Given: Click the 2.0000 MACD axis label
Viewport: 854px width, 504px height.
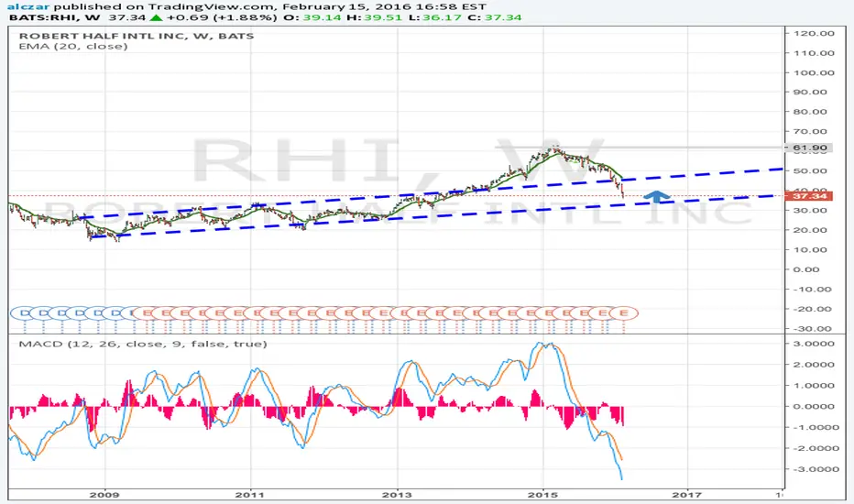Looking at the screenshot, I should (x=815, y=365).
